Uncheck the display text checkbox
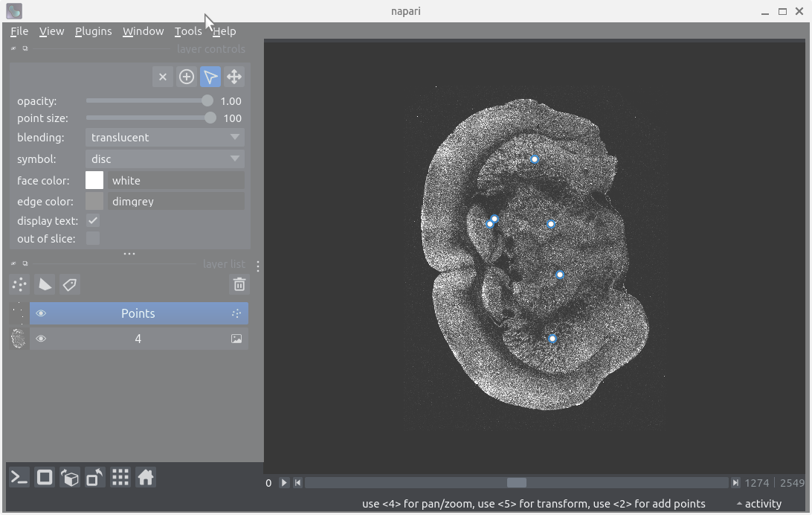 (x=93, y=221)
